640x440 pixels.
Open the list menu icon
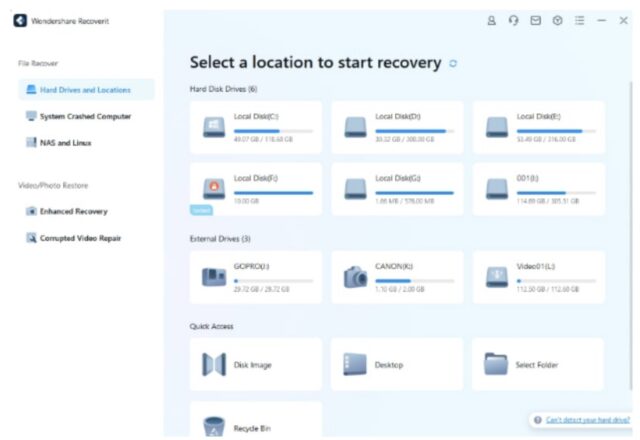[579, 20]
